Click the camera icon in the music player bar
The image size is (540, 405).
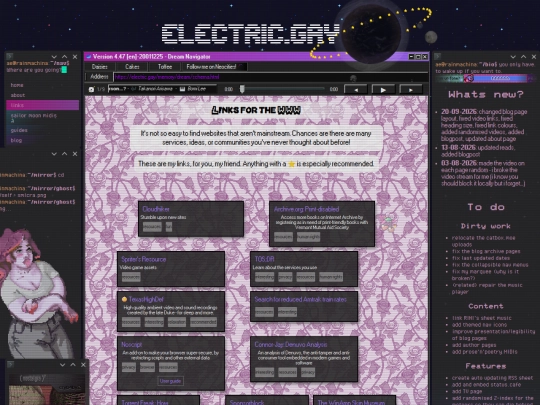(x=91, y=89)
